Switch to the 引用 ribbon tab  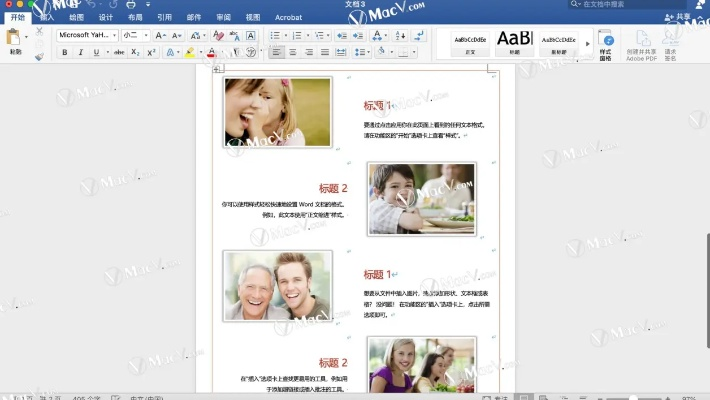coord(164,17)
